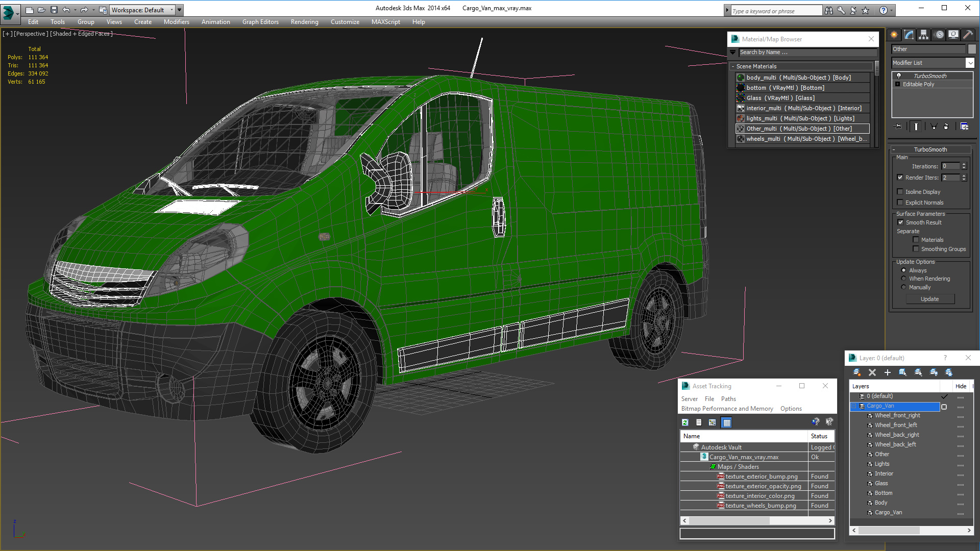Collapse the Scene Materials group

tap(733, 66)
